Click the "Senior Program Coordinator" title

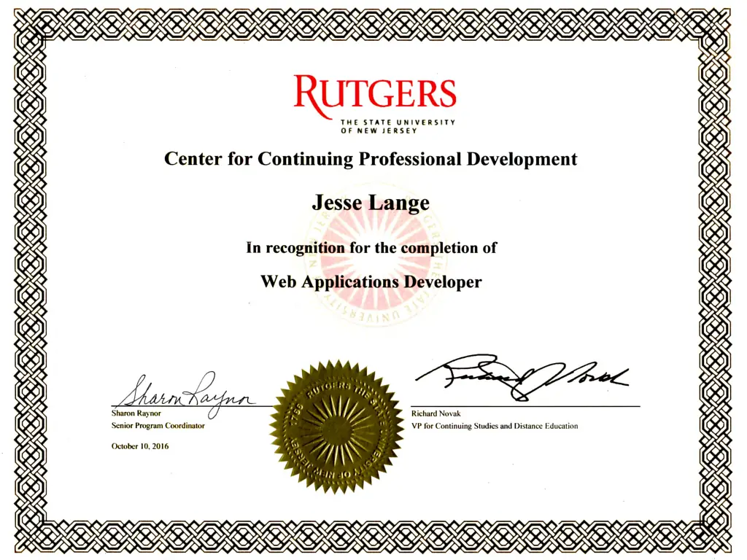pos(158,426)
